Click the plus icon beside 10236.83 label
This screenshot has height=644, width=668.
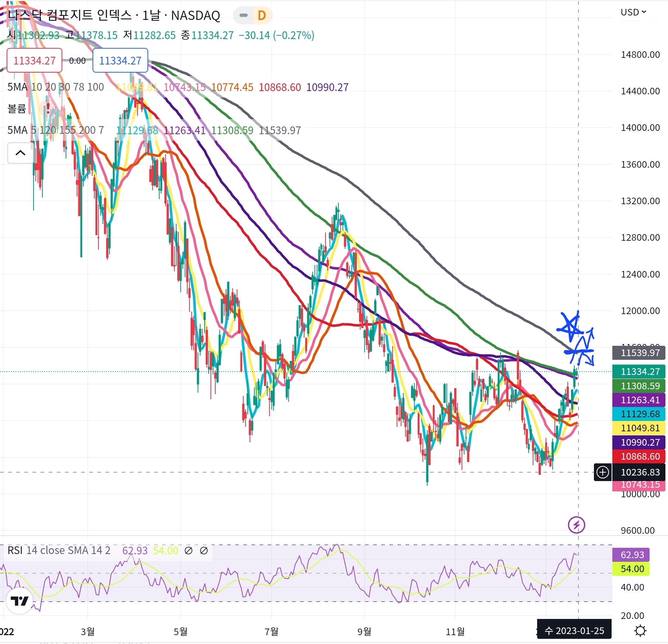[x=603, y=472]
